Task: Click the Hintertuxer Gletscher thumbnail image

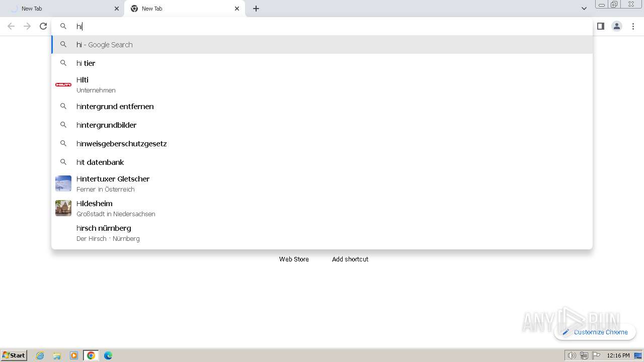Action: point(63,184)
